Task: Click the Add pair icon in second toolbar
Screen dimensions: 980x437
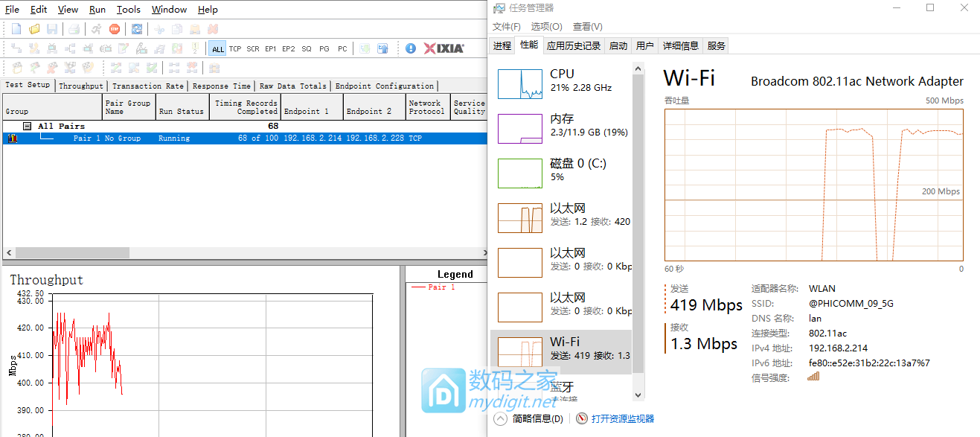Action: point(16,48)
